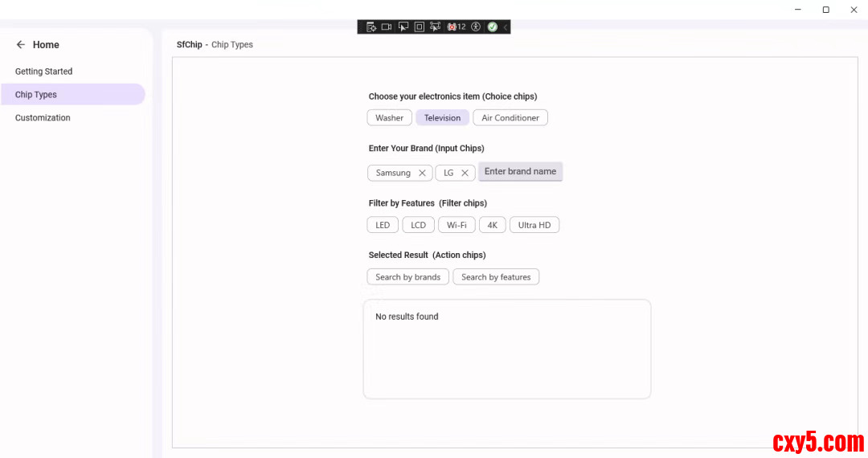
Task: Choose the Air Conditioner chip
Action: coord(510,118)
